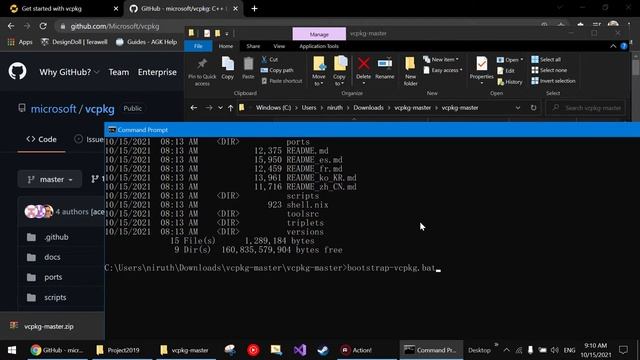This screenshot has height=360, width=640.
Task: Switch to the View ribbon tab
Action: [x=279, y=46]
